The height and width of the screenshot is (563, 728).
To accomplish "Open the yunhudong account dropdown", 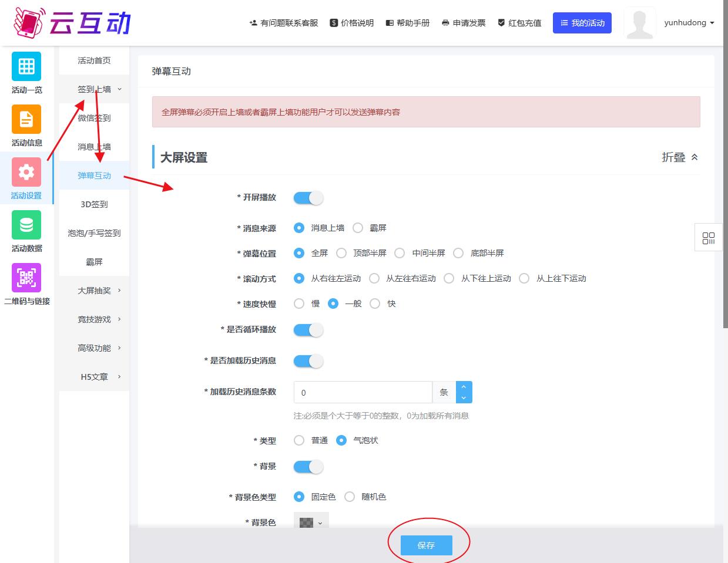I will pos(689,23).
